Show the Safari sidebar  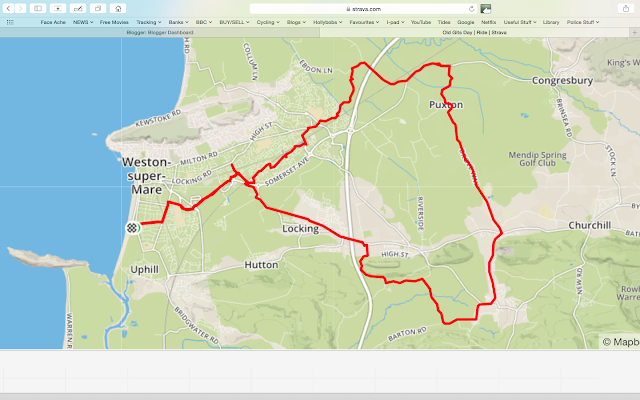(38, 8)
